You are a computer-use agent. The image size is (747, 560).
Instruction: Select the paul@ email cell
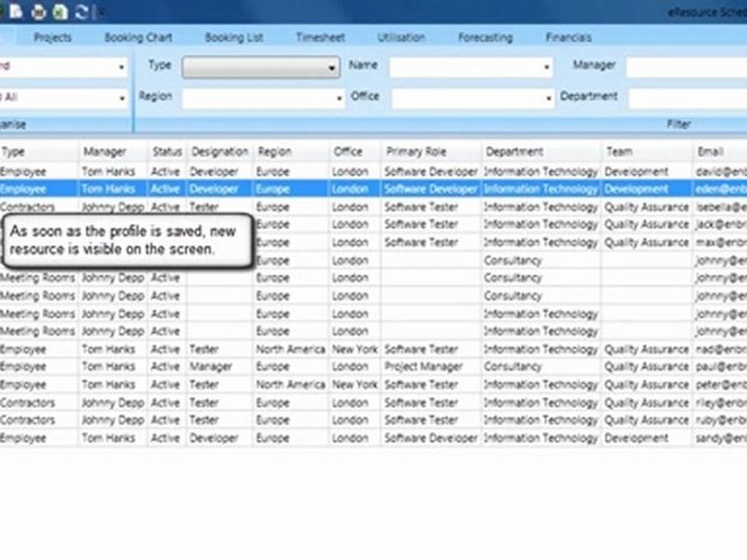click(721, 366)
